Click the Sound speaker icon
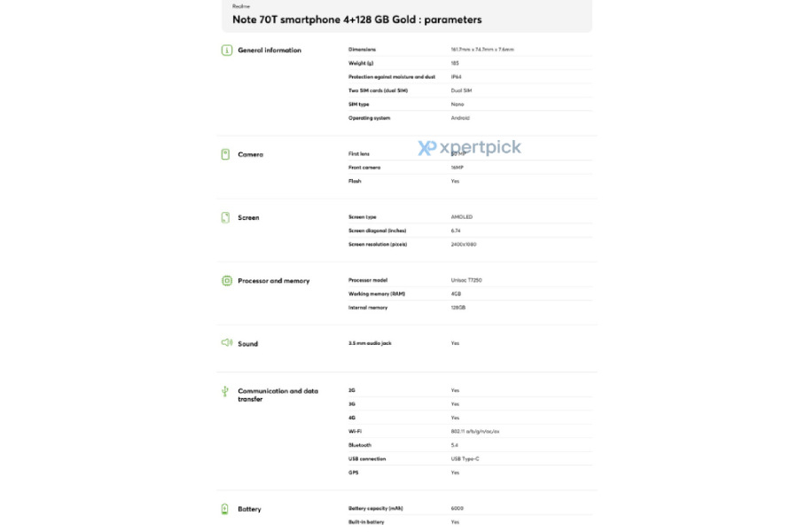The height and width of the screenshot is (532, 798). pos(226,343)
